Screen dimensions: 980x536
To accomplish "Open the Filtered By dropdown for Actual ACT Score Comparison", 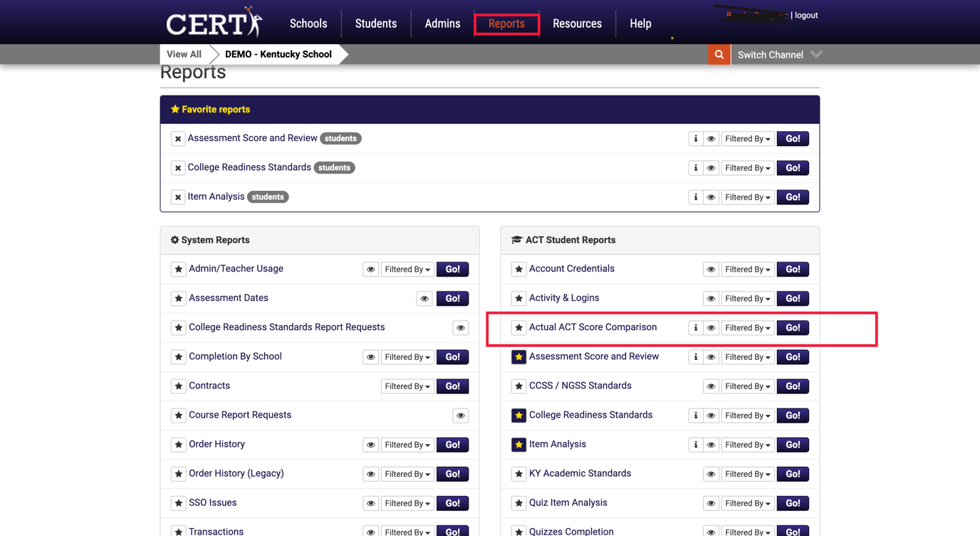I will tap(747, 327).
